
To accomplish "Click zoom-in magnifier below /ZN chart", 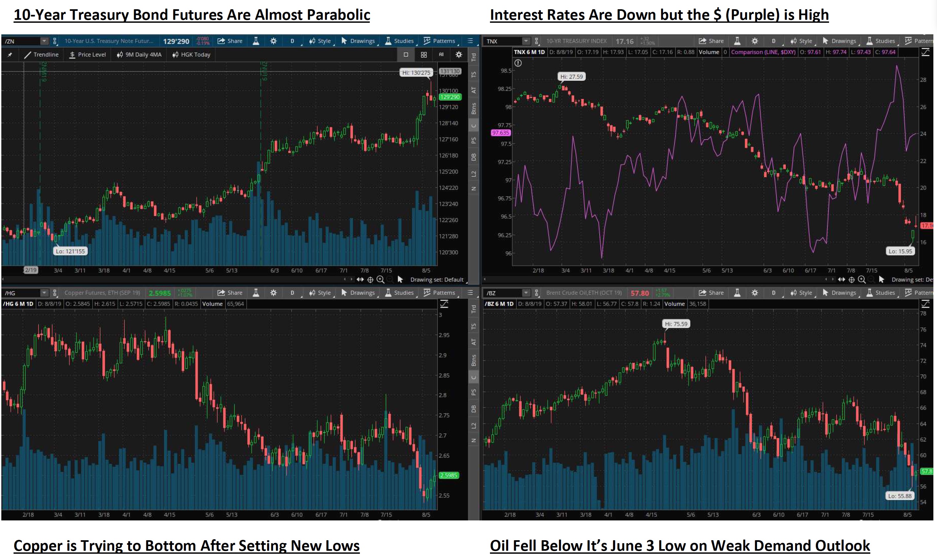I will (380, 280).
